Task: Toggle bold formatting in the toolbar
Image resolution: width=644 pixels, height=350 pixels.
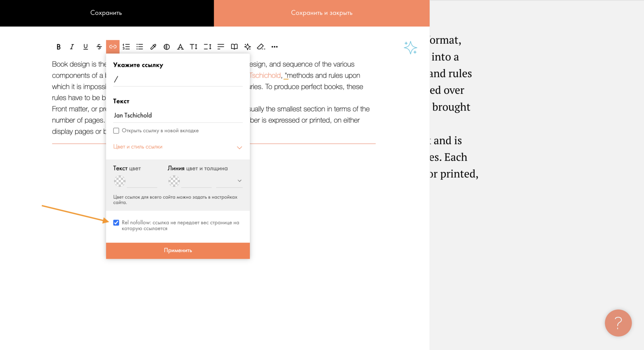Action: pos(59,47)
